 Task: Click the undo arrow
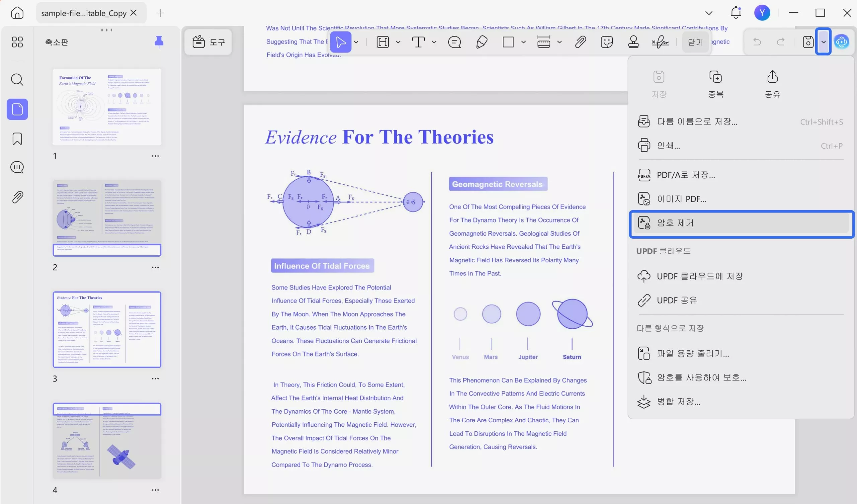(x=757, y=42)
